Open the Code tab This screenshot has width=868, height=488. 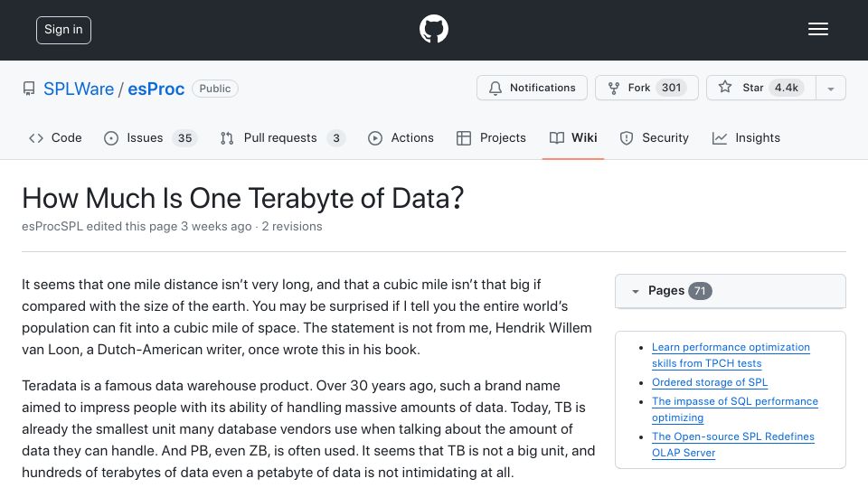[x=55, y=137]
